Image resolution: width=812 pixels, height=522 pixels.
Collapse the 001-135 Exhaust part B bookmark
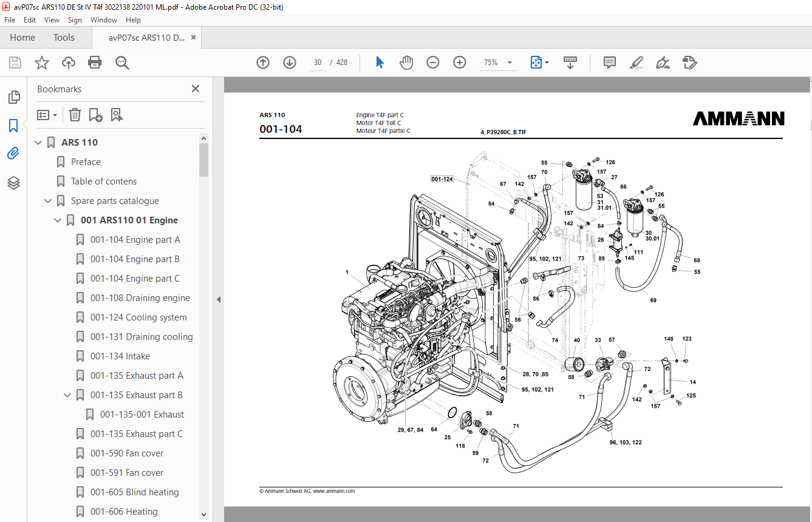(68, 395)
